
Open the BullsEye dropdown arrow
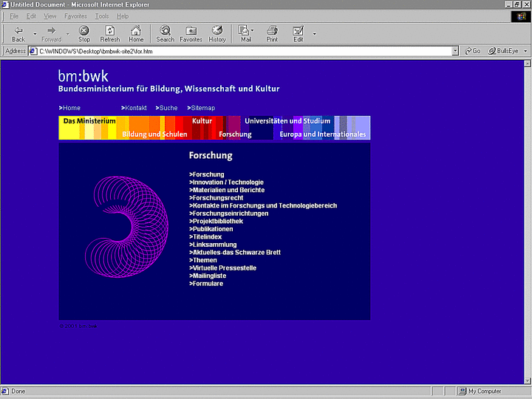click(x=525, y=51)
